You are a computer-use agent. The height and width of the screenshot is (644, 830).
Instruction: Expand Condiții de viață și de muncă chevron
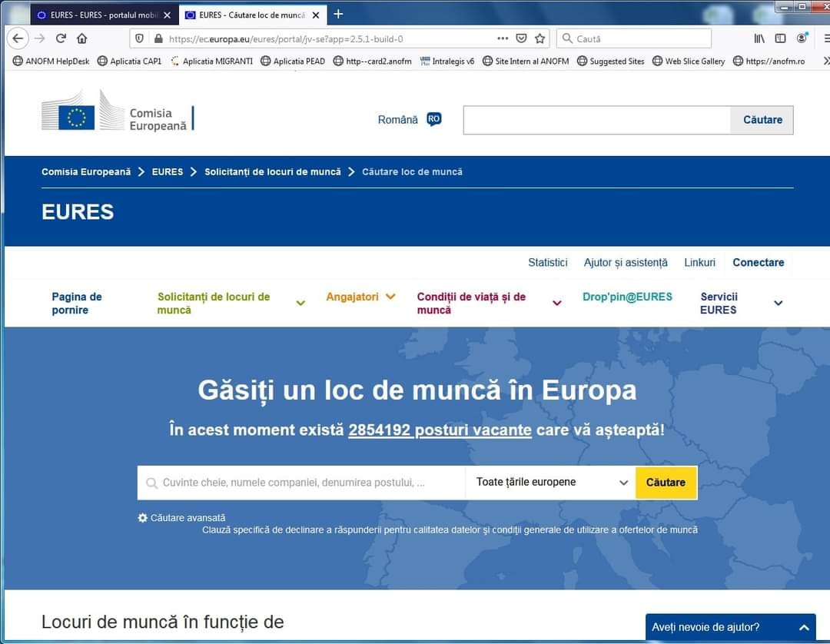coord(557,304)
